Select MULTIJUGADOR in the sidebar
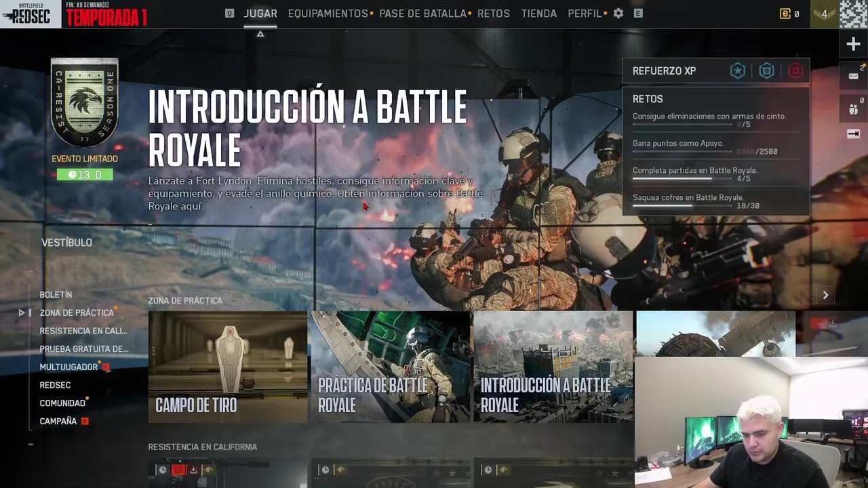 (68, 367)
